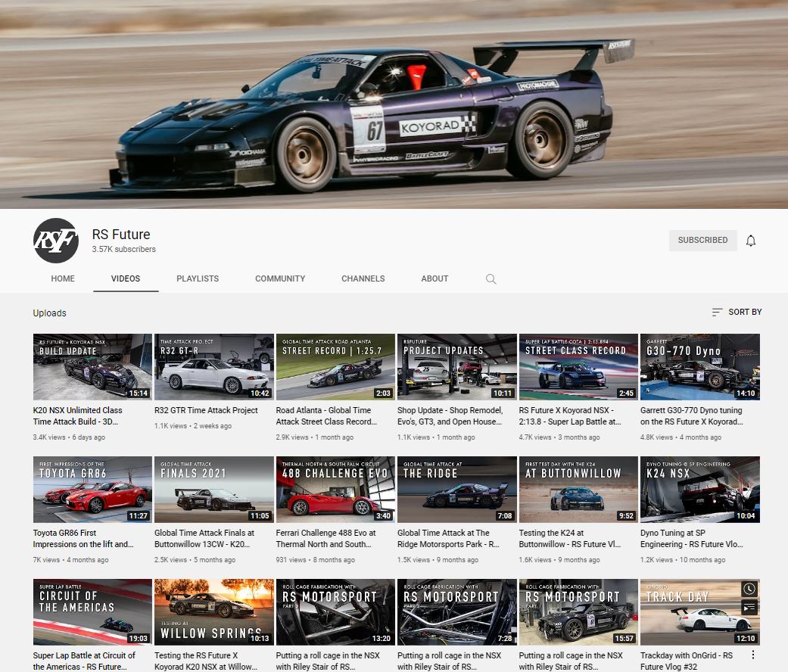Open 'RS Future X Koyorad NSX - 2:13.8' title

(x=570, y=416)
